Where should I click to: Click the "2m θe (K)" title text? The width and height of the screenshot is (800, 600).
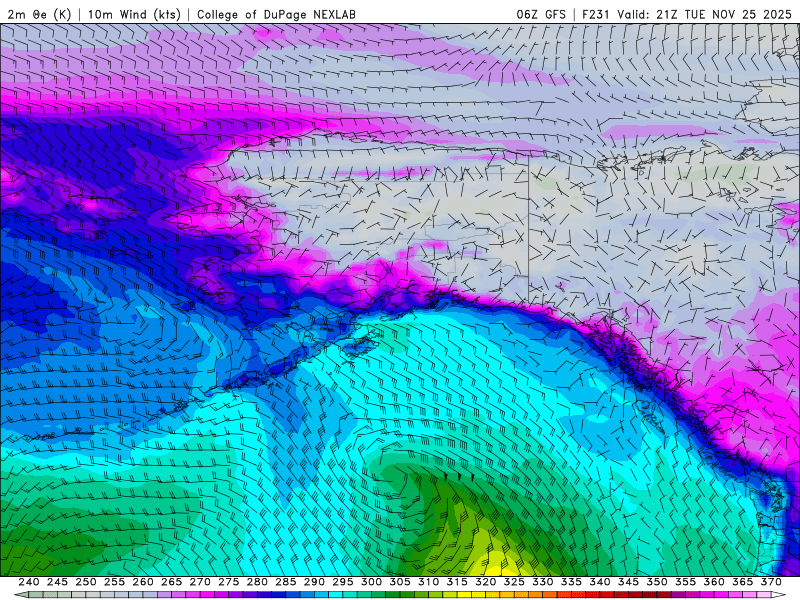point(39,14)
